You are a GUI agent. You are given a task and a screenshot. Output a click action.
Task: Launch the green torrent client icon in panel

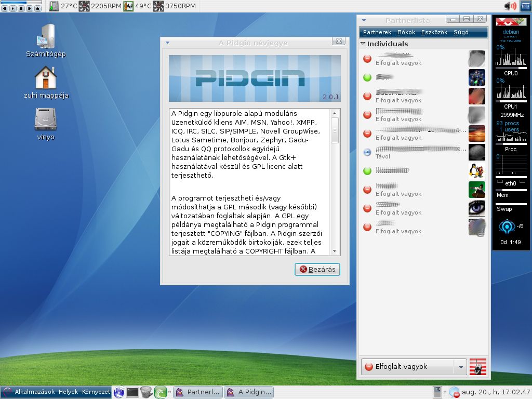click(x=160, y=392)
